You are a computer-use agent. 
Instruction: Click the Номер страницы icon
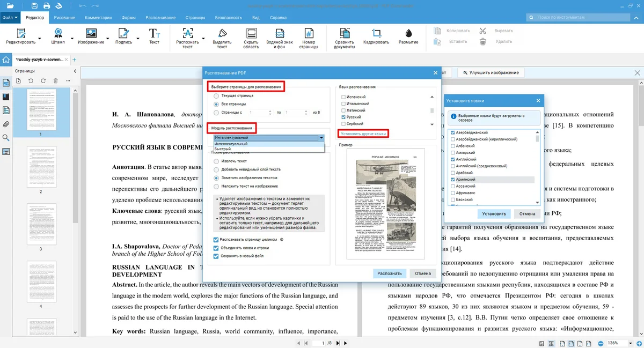tap(309, 33)
